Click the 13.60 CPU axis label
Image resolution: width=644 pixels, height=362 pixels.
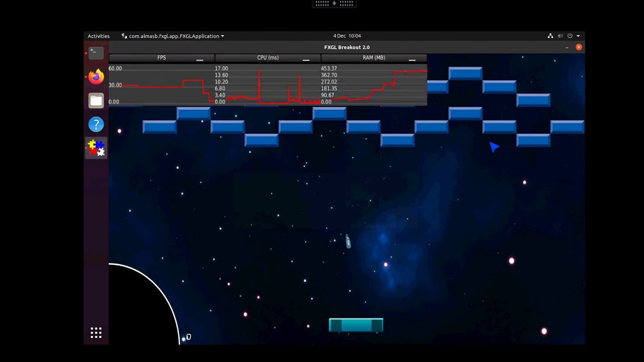pos(221,75)
